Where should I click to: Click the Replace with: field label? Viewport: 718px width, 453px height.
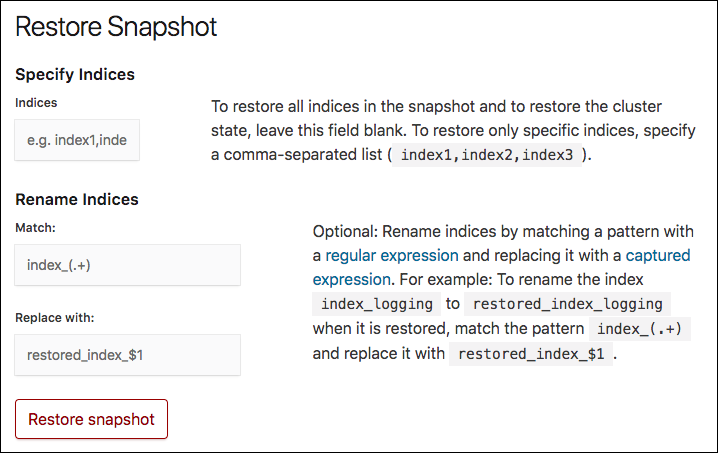pyautogui.click(x=54, y=318)
